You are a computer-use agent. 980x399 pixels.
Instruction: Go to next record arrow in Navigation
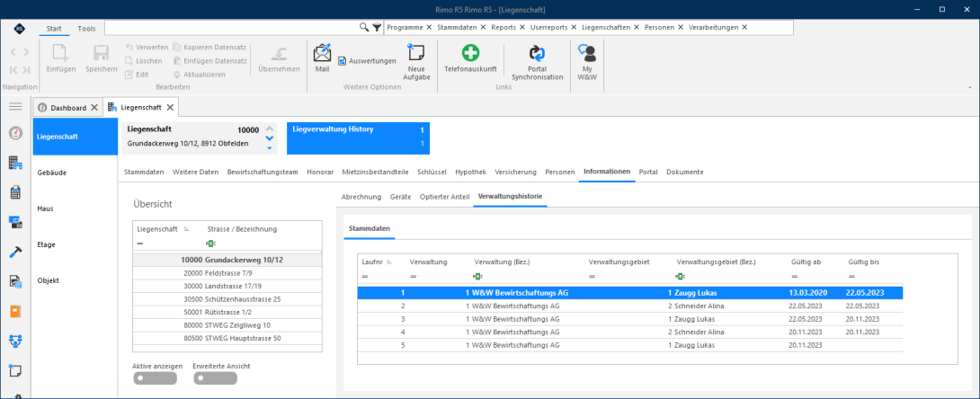[26, 52]
